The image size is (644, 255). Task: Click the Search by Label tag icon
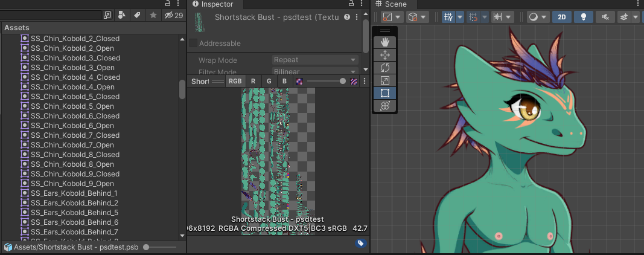coord(138,15)
